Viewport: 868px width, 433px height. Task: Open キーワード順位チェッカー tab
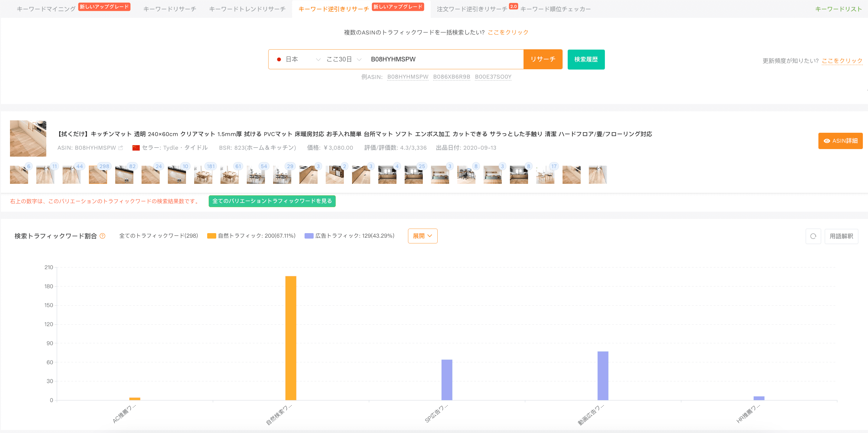coord(555,9)
